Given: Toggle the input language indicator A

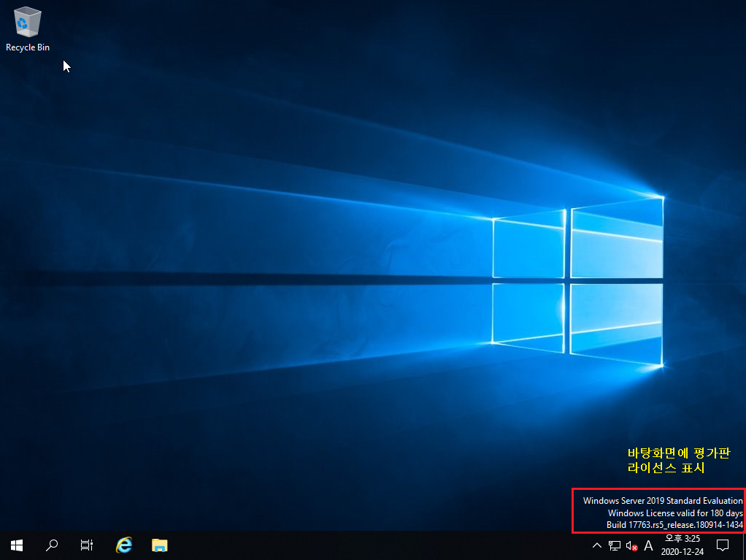Looking at the screenshot, I should click(648, 545).
